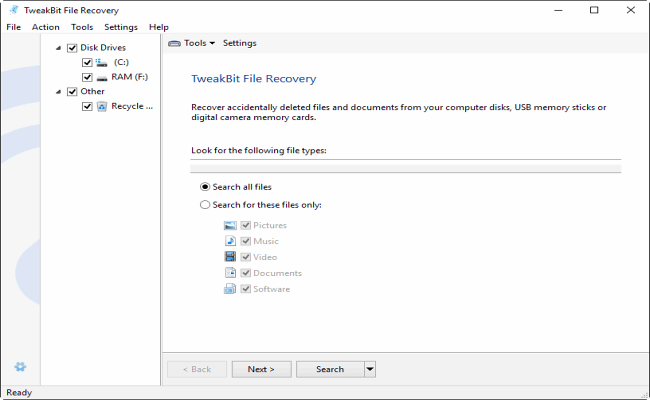Click the Music note icon
Viewport: 650px width, 400px height.
pos(230,241)
